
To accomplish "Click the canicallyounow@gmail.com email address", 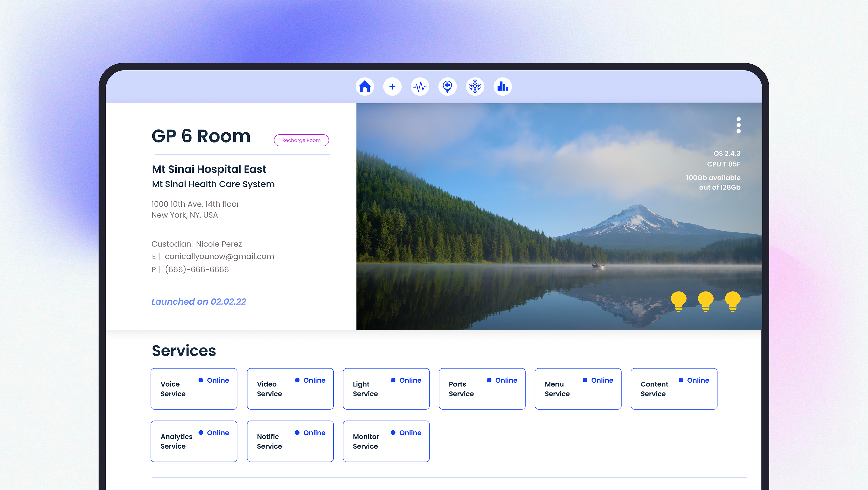I will pos(219,256).
